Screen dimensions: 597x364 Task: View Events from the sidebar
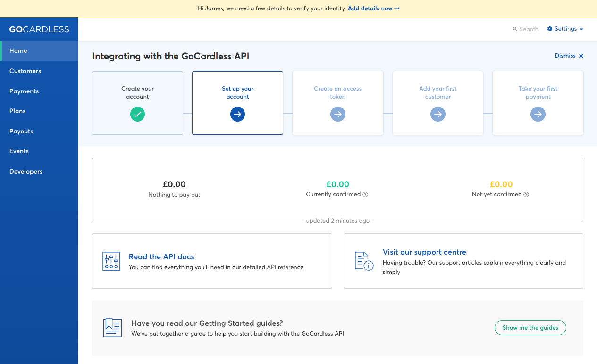click(39, 151)
